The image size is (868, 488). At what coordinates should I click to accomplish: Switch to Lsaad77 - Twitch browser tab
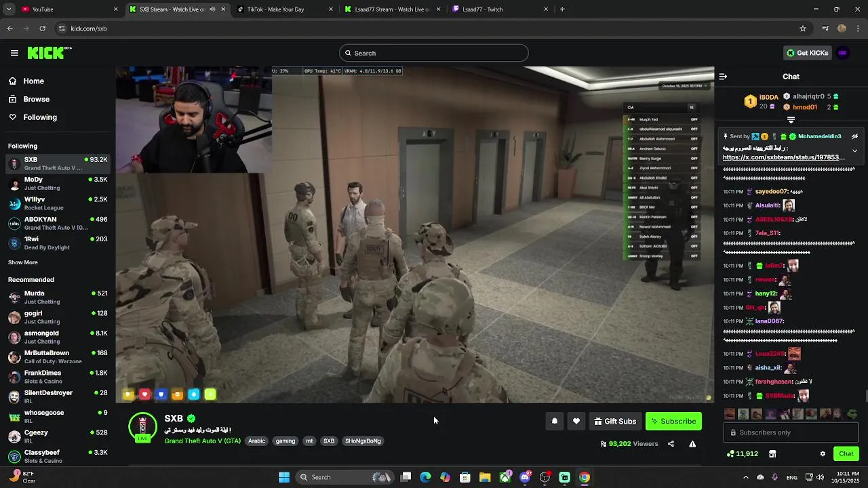pos(500,9)
